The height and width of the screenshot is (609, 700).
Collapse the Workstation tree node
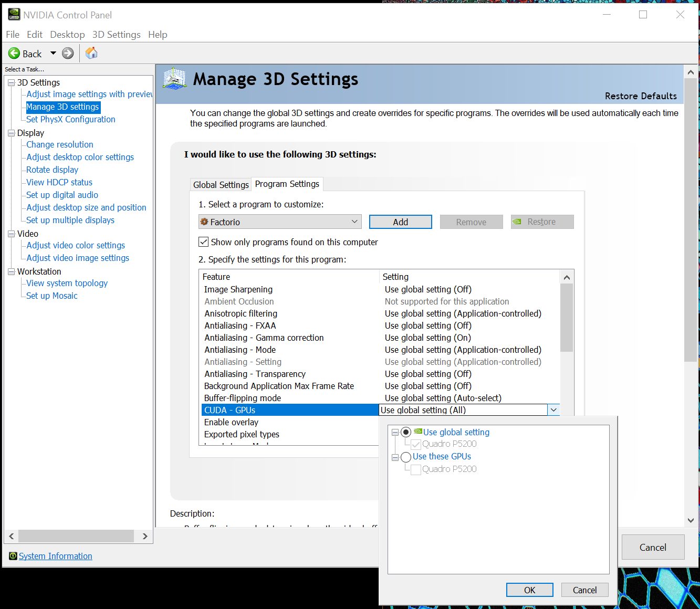click(x=12, y=271)
